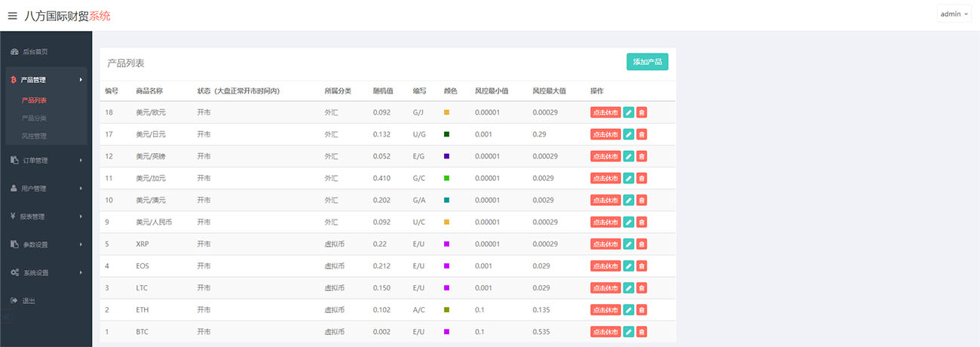Expand the 参数设置 sidebar menu

[x=46, y=244]
